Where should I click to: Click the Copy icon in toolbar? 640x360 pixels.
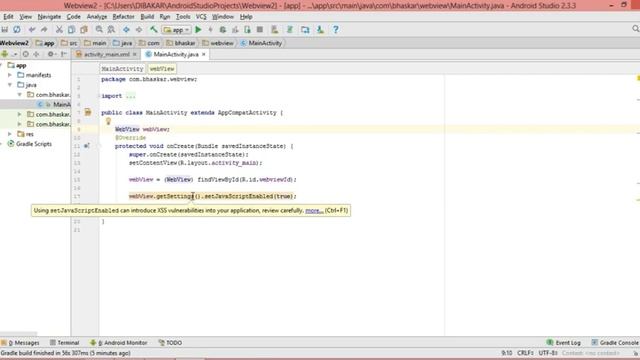coord(71,29)
